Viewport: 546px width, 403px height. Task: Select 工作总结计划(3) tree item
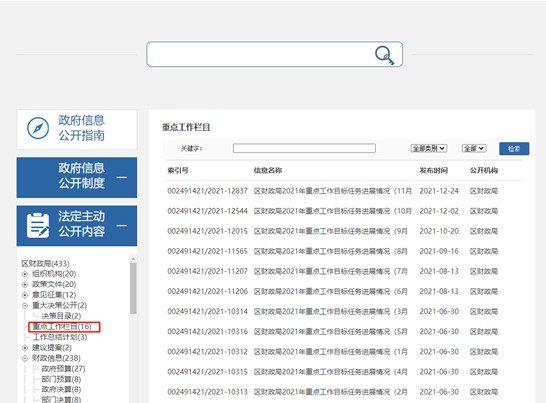60,337
